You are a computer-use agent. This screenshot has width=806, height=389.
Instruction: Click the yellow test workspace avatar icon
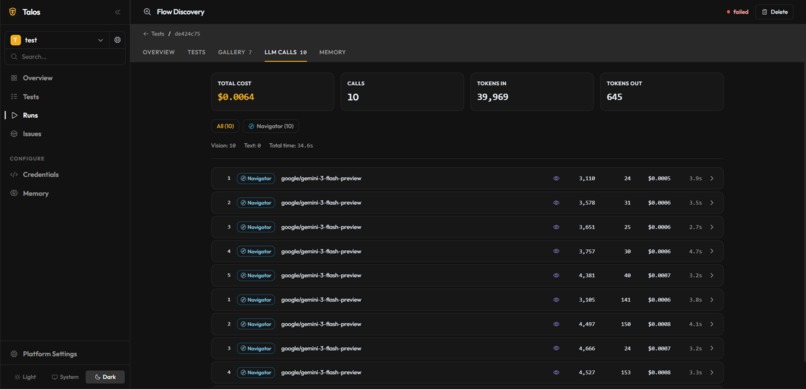click(x=15, y=40)
